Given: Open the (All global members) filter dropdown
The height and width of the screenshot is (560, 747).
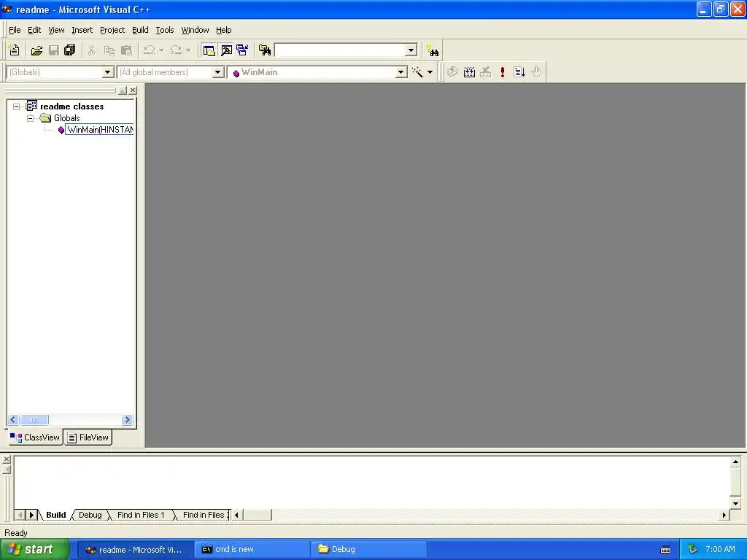Looking at the screenshot, I should point(217,72).
